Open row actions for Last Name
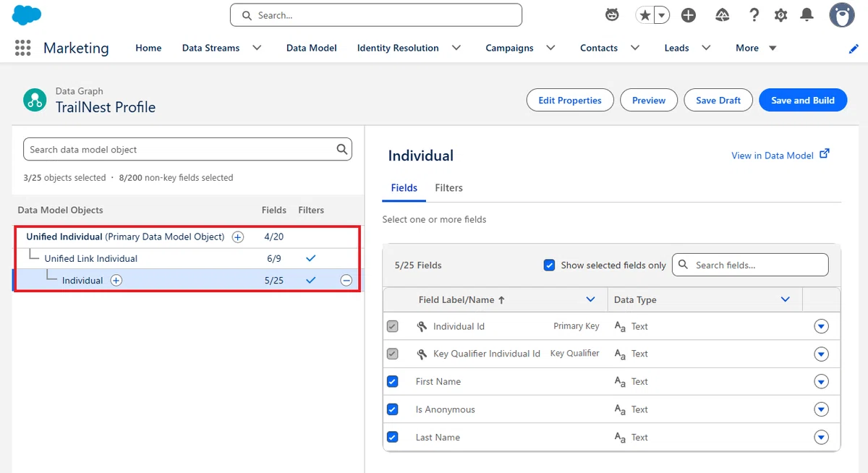868x473 pixels. tap(821, 438)
